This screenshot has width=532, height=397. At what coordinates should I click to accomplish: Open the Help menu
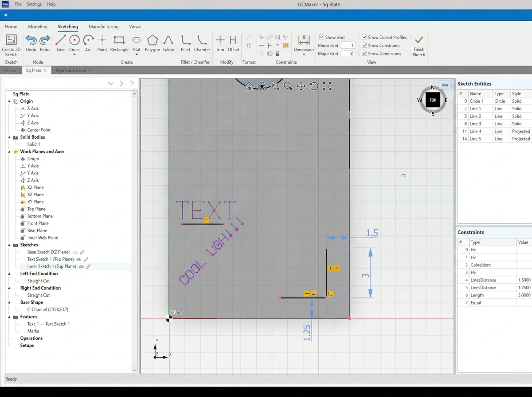click(51, 4)
